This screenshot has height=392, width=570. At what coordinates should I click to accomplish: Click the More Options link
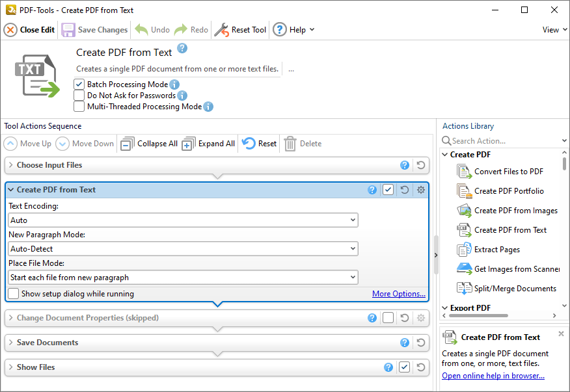(x=398, y=293)
